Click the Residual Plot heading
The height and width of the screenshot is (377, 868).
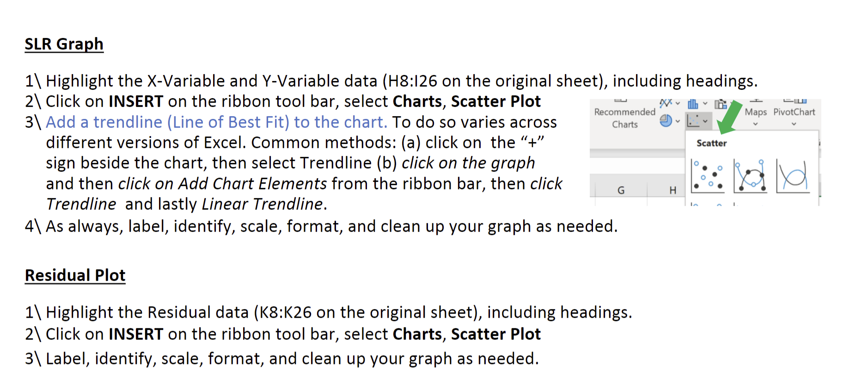(75, 275)
